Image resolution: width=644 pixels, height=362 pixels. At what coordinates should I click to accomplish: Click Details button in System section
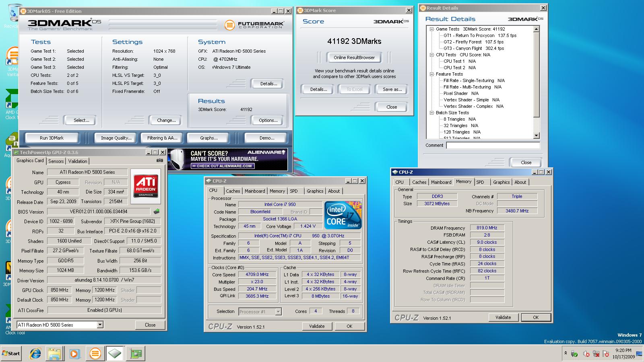pos(268,84)
